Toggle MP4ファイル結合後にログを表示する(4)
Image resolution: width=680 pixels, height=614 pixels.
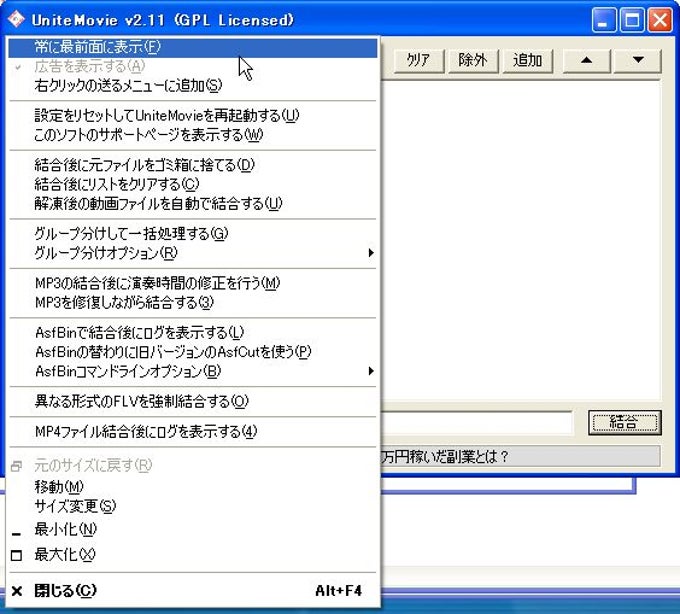[x=193, y=432]
